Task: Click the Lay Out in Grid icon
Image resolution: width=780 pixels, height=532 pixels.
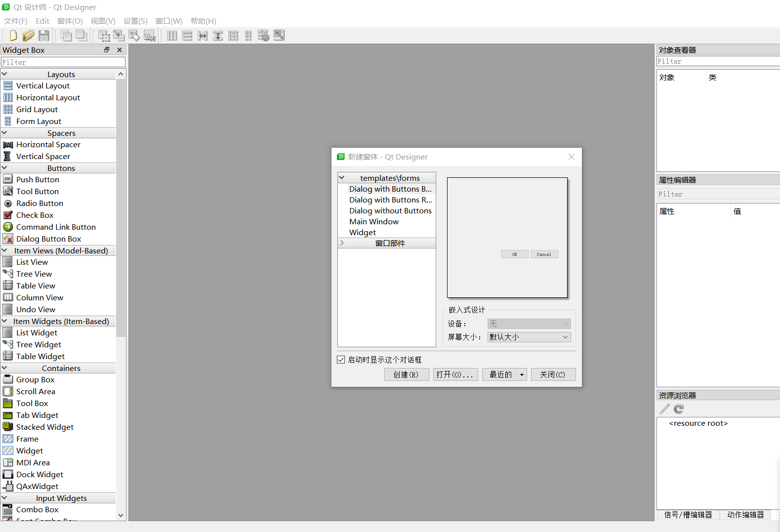Action: point(233,36)
